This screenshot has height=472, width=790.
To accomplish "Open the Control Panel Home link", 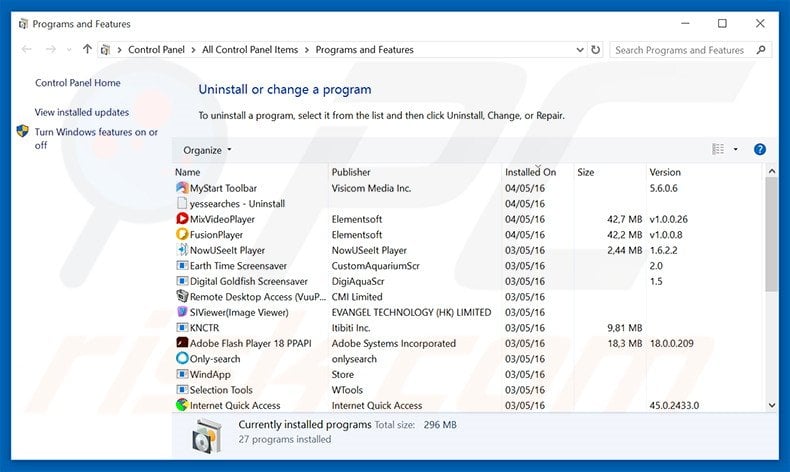I will (78, 83).
